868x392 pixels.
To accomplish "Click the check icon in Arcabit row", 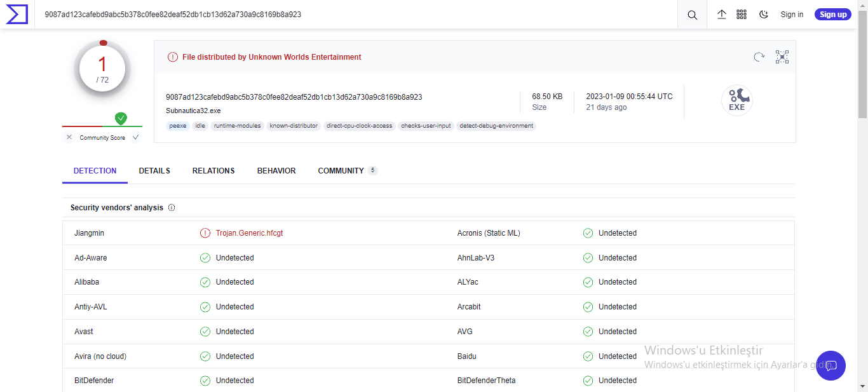I will coord(588,307).
